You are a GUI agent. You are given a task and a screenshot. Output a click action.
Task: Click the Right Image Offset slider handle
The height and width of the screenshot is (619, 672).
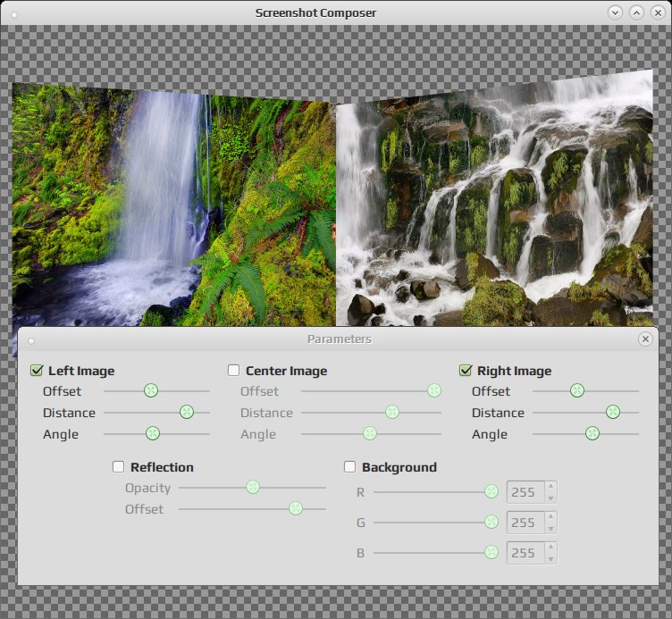point(577,390)
